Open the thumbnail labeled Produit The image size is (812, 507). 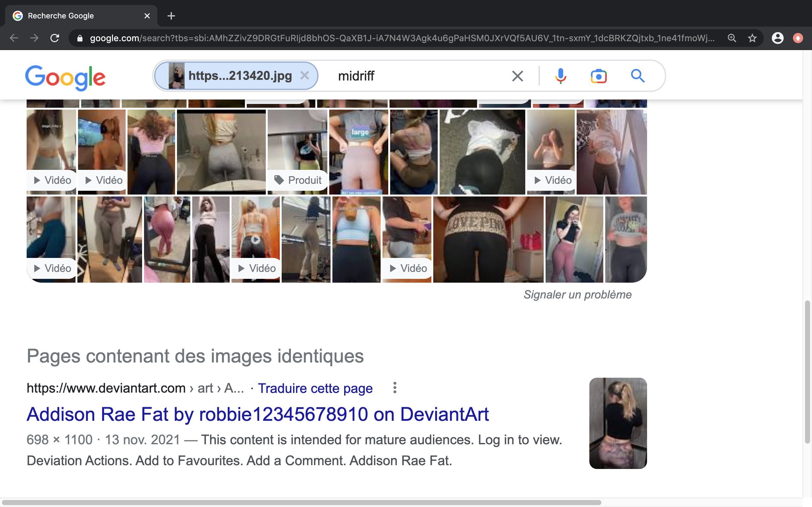click(x=297, y=151)
